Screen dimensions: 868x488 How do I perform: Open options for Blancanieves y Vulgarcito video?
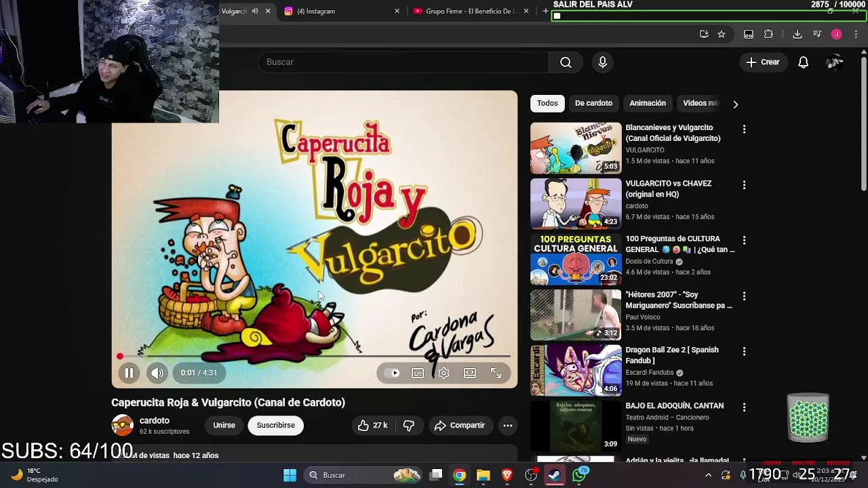pyautogui.click(x=744, y=129)
